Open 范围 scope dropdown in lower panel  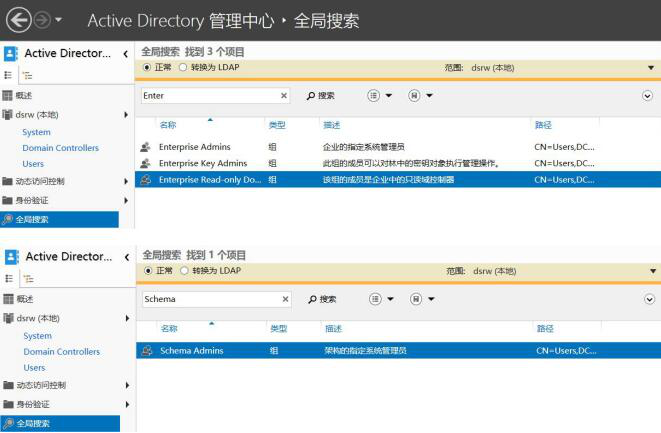653,271
